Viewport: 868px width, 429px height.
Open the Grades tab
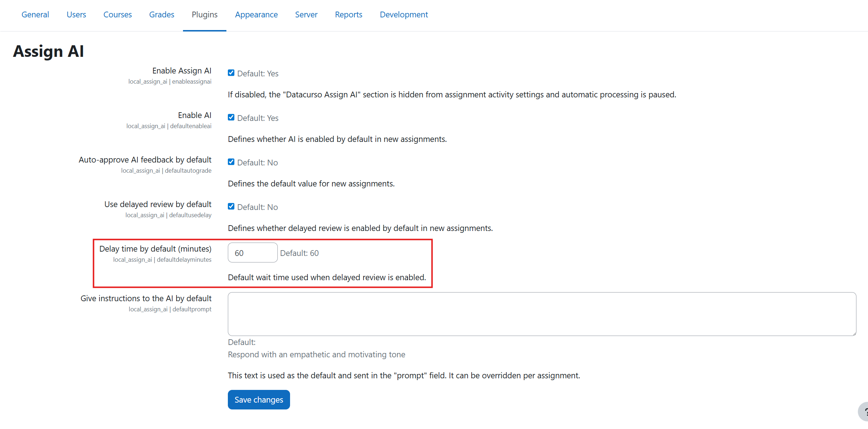point(162,14)
